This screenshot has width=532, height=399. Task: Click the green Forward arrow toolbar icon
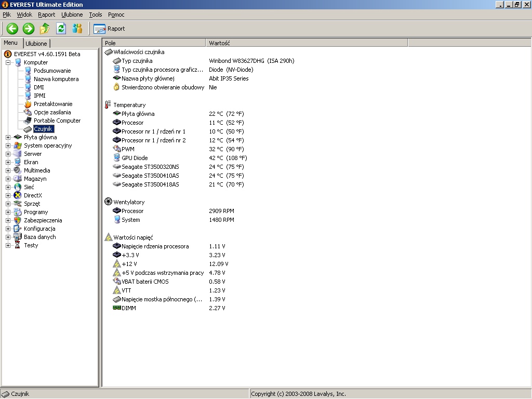pyautogui.click(x=29, y=29)
